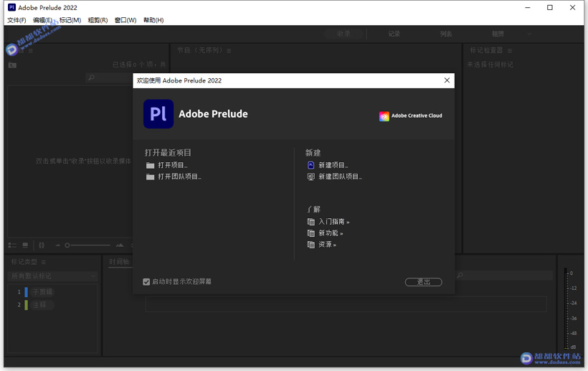Viewport: 588px width, 371px height.
Task: Close the welcome dialog
Action: click(447, 80)
